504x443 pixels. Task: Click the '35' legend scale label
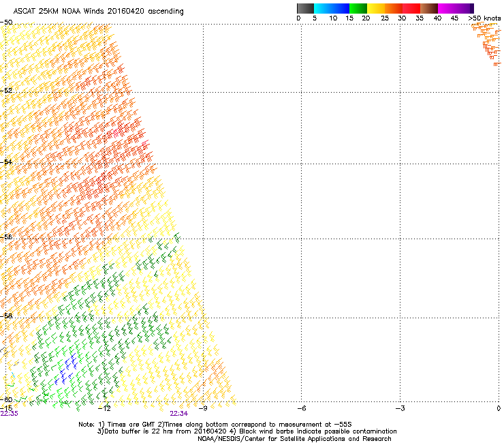coord(420,18)
